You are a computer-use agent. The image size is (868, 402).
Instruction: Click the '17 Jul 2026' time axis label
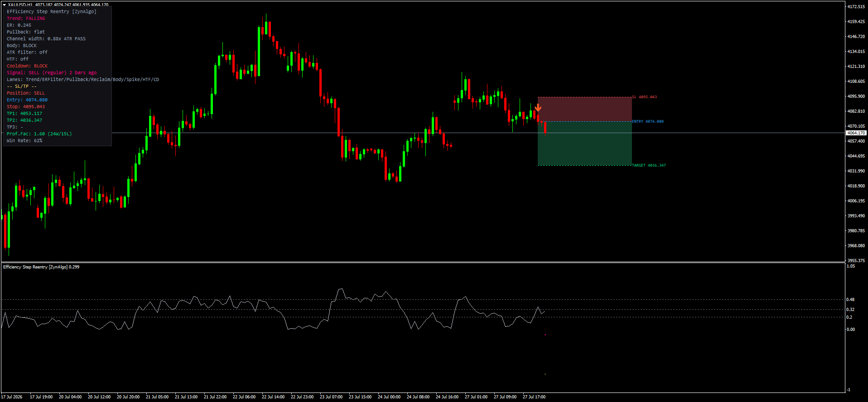pyautogui.click(x=12, y=397)
